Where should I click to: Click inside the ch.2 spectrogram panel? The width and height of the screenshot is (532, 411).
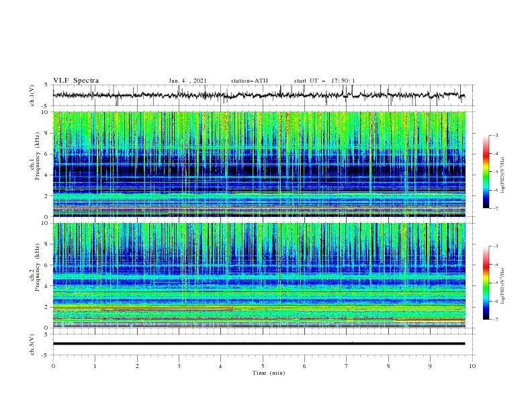pyautogui.click(x=259, y=275)
